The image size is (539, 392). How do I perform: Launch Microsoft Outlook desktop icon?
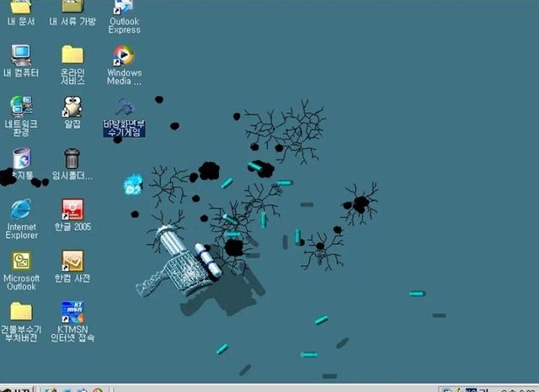21,262
